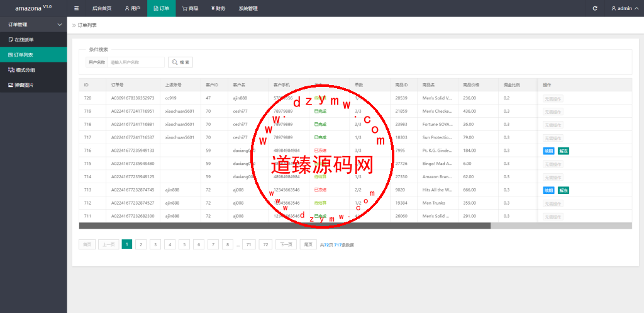
Task: Open the 系统管理 top menu
Action: click(x=248, y=8)
